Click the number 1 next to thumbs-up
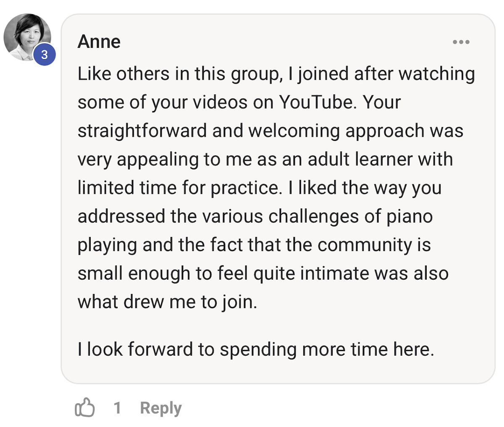 coord(117,408)
